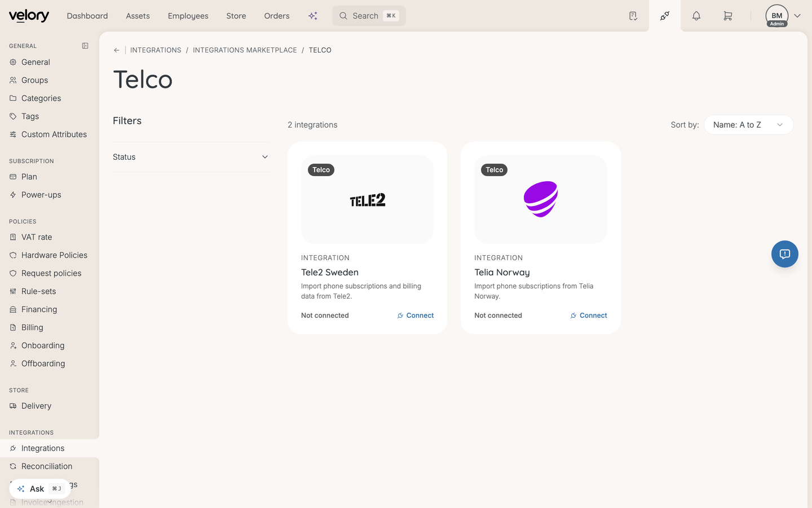The image size is (812, 508).
Task: Collapse the sidebar panel icon
Action: coord(85,46)
